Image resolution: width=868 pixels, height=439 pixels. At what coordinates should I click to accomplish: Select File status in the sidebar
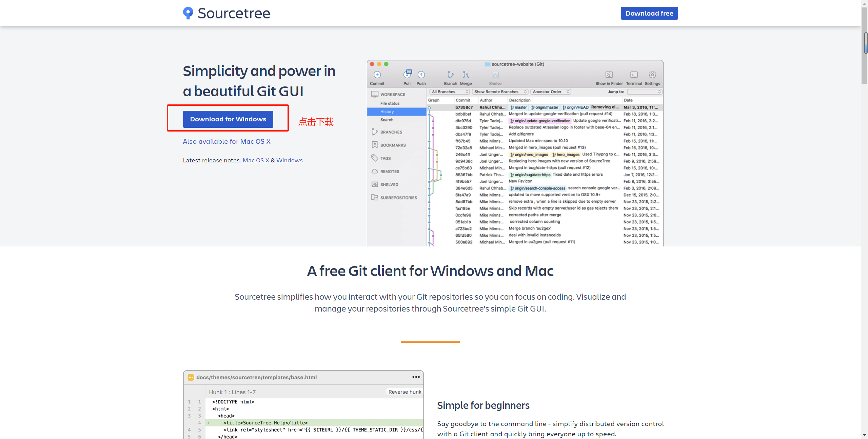pyautogui.click(x=390, y=103)
